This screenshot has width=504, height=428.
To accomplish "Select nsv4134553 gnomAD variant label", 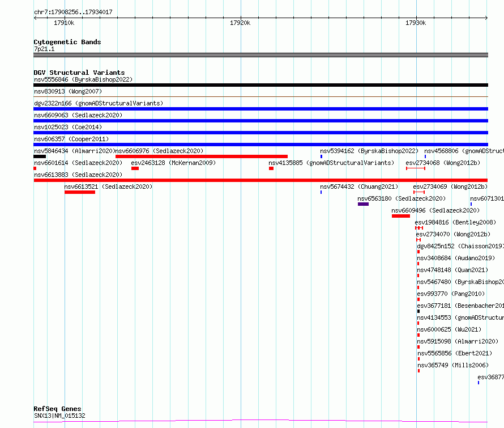I will pyautogui.click(x=460, y=317).
